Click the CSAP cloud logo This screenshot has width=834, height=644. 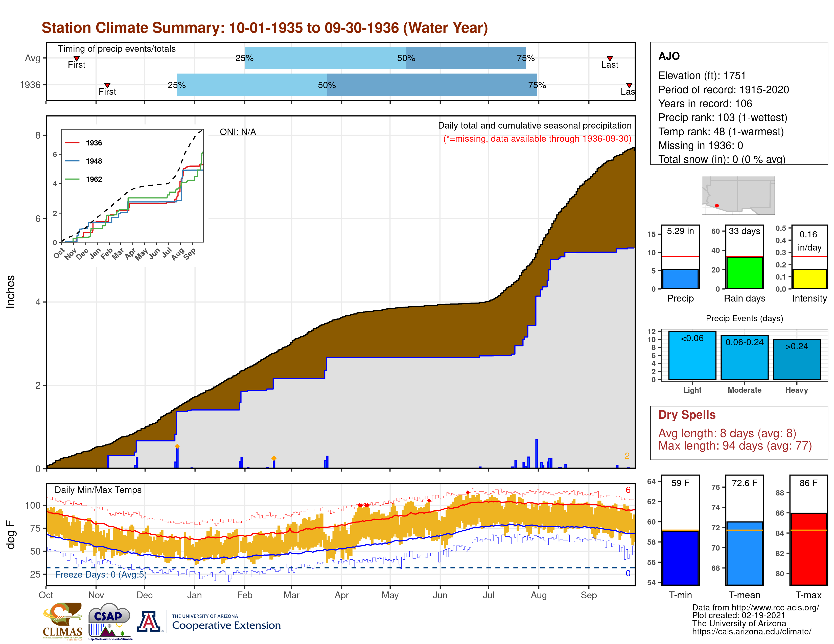(110, 621)
